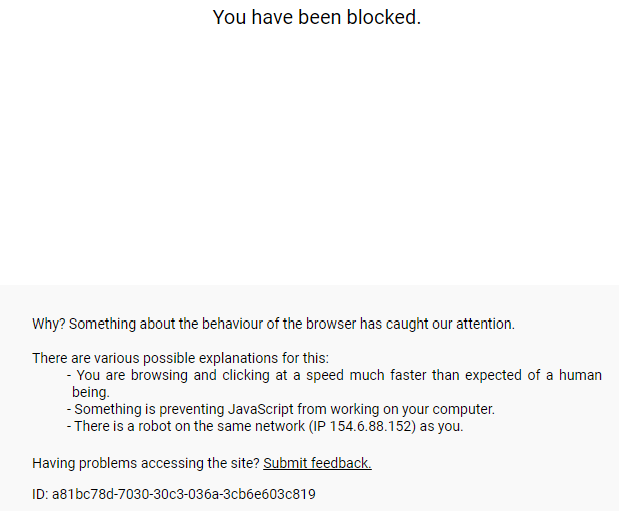Click the block ID string a81bc78d-7030
The height and width of the screenshot is (511, 619).
pyautogui.click(x=184, y=494)
